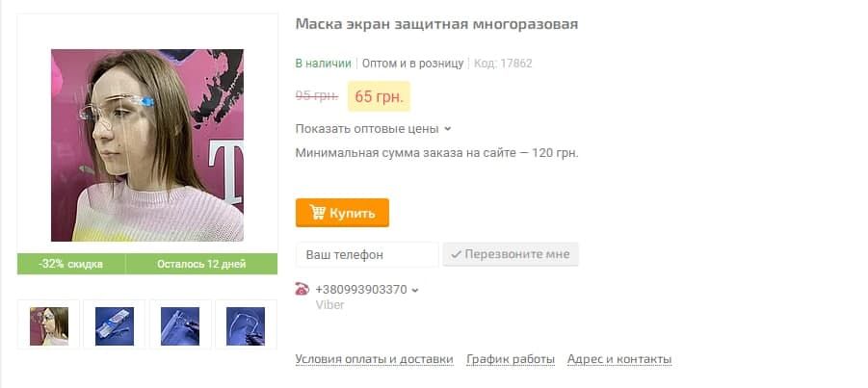This screenshot has width=868, height=388.
Task: Show wholesale prices via Показать оптовые цены
Action: click(366, 129)
